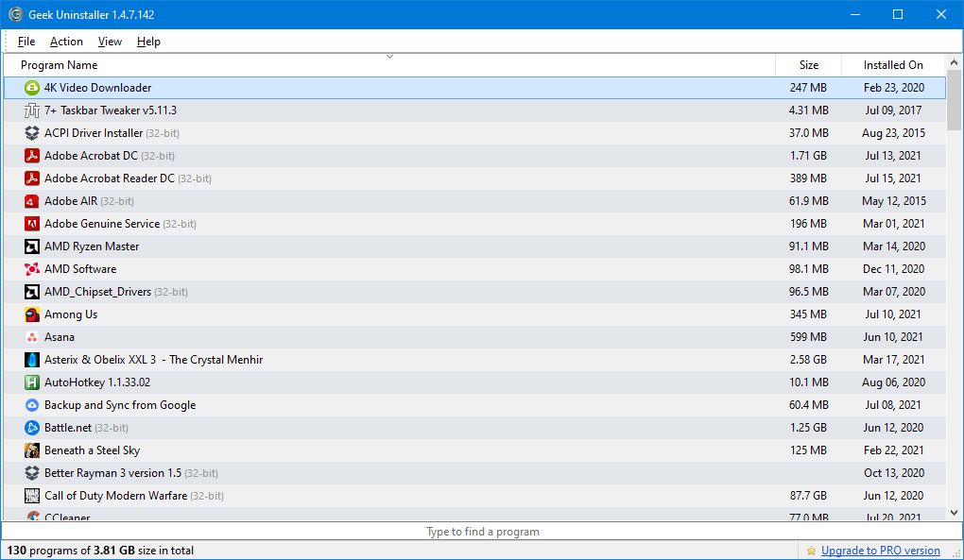Click the 'Oct 13, 2020' install date
This screenshot has width=964, height=560.
click(x=894, y=473)
